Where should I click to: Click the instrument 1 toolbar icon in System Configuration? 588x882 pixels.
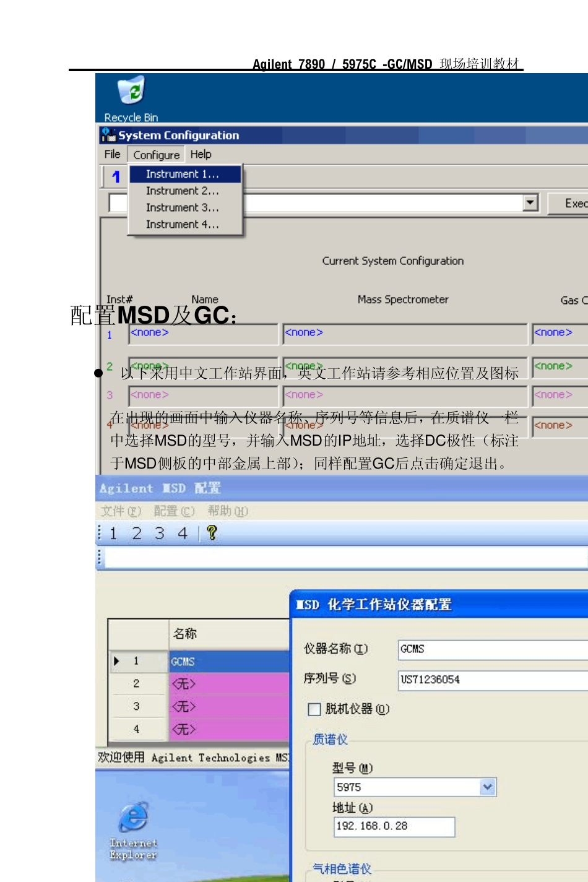(115, 176)
